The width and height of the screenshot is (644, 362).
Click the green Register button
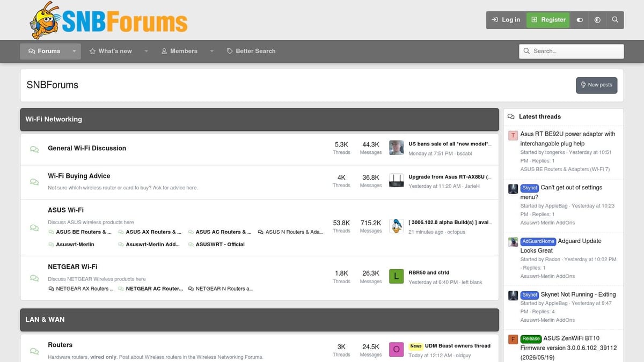548,20
